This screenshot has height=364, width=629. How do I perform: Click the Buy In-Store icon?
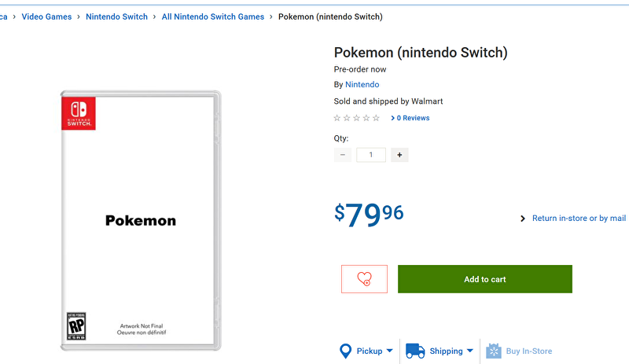coord(494,351)
